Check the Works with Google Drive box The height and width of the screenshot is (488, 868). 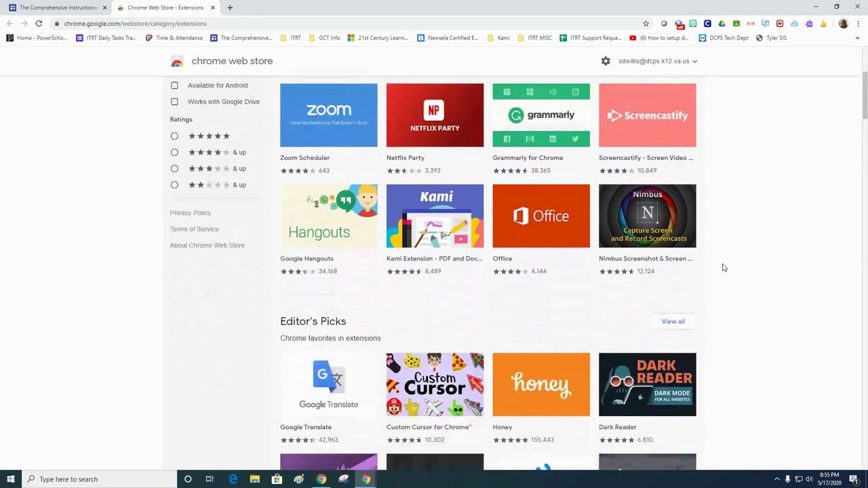pyautogui.click(x=174, y=102)
